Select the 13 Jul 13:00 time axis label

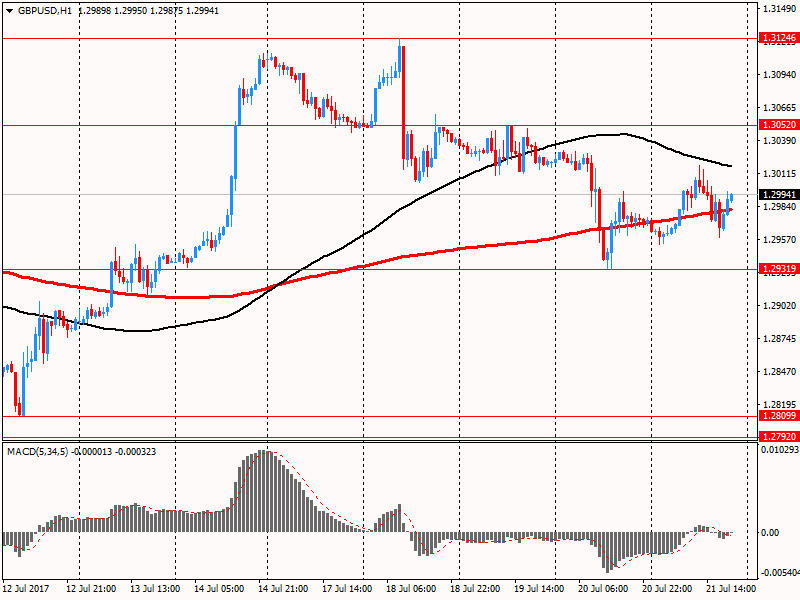click(155, 588)
